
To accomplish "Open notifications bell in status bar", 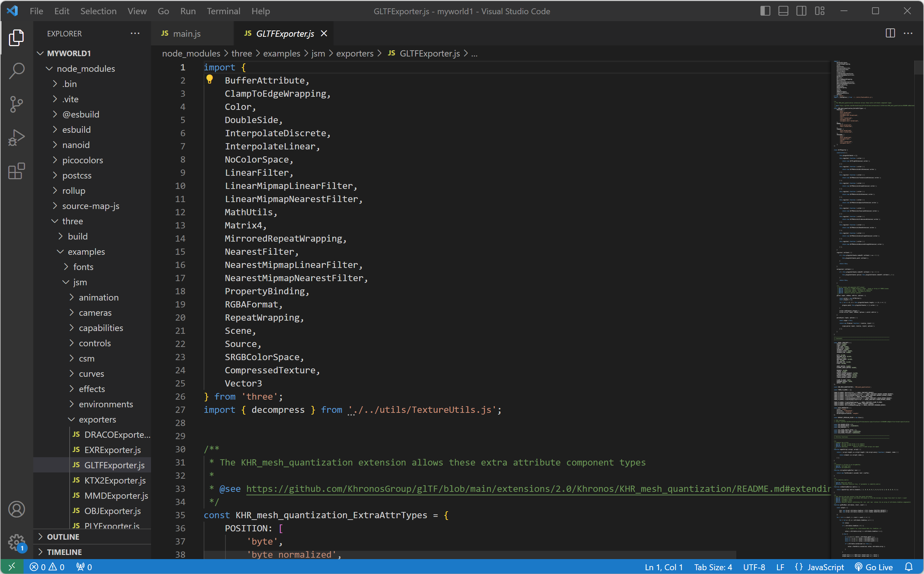I will (908, 567).
